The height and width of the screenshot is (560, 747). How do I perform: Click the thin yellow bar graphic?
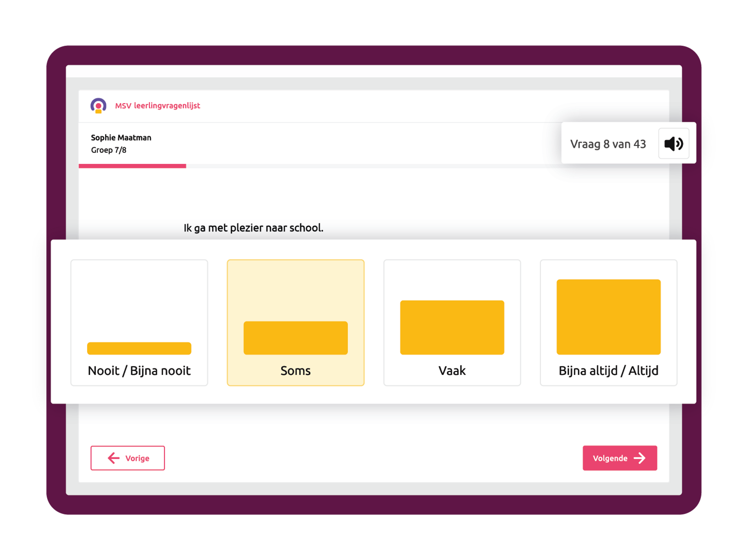(x=139, y=348)
